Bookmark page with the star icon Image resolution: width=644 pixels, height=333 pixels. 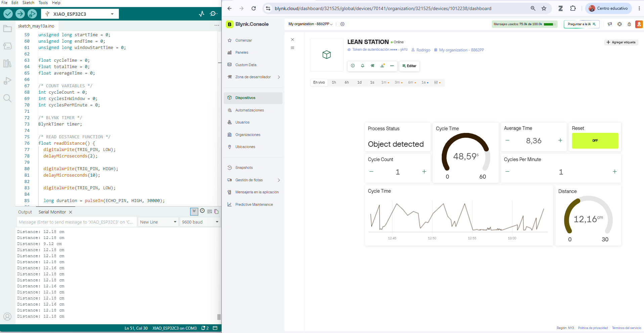(544, 8)
